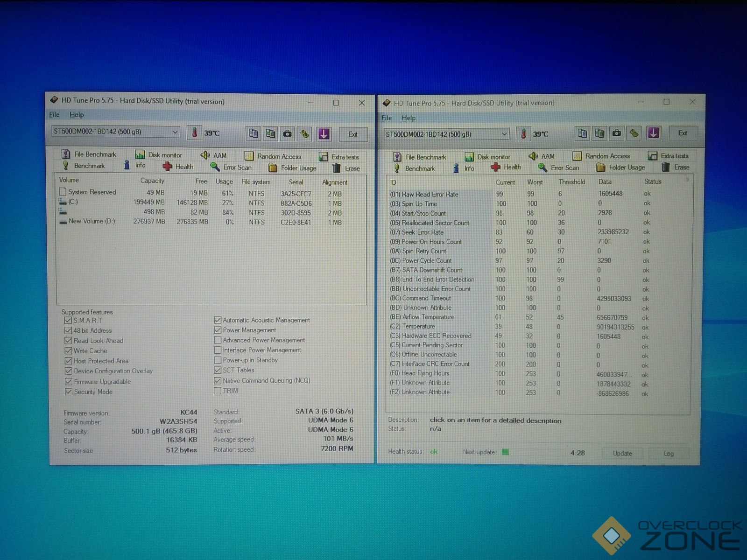Toggle Automatic Acoustic Management checkbox

pyautogui.click(x=218, y=320)
